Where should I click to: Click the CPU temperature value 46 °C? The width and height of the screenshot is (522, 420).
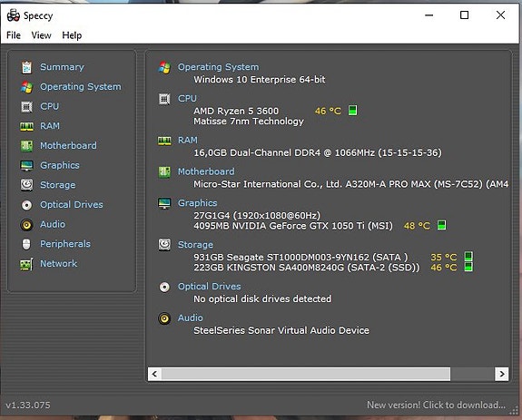coord(328,111)
